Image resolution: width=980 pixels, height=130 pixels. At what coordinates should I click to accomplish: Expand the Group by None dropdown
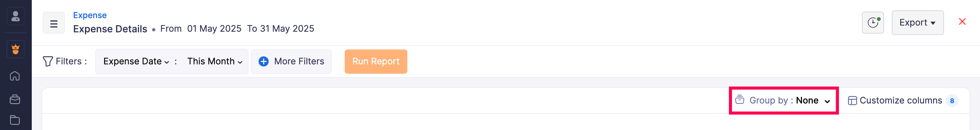783,101
